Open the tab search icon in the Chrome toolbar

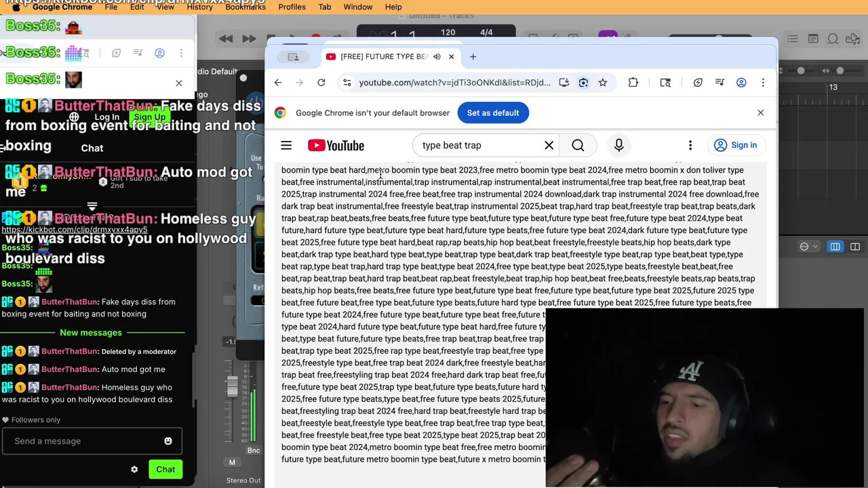coord(665,83)
